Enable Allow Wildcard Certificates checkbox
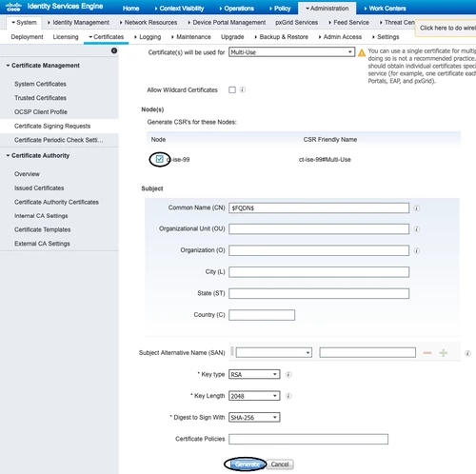Screen dimensions: 476x474 [x=232, y=89]
